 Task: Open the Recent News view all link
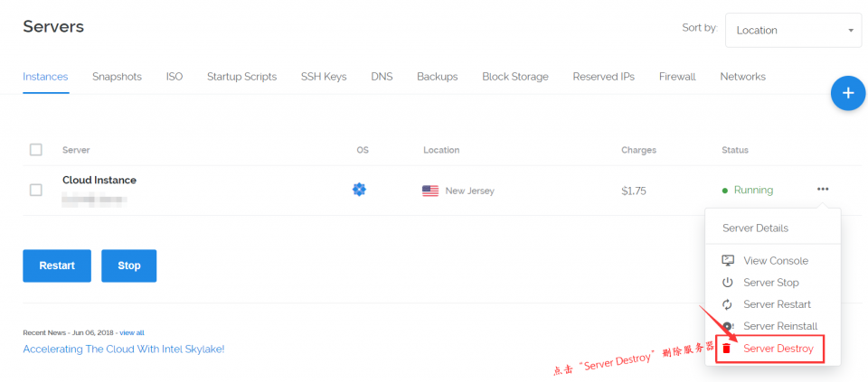(x=132, y=333)
